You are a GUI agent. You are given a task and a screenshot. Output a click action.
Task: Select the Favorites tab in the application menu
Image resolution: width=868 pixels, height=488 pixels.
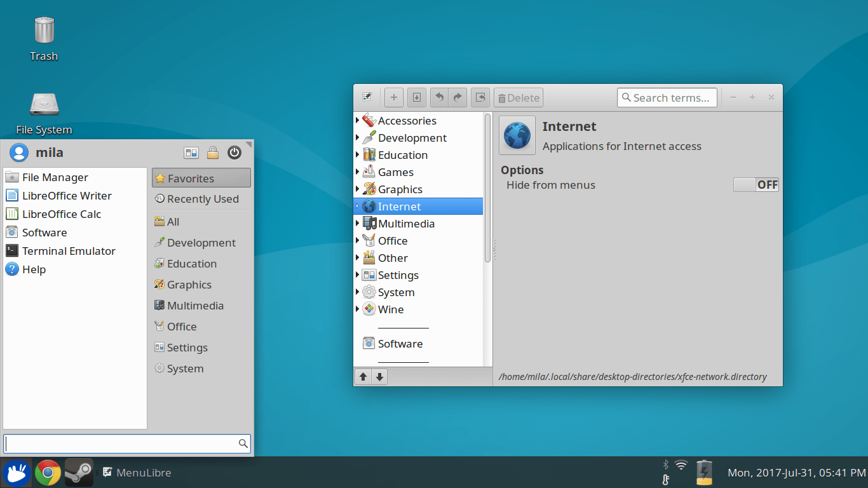pyautogui.click(x=201, y=178)
